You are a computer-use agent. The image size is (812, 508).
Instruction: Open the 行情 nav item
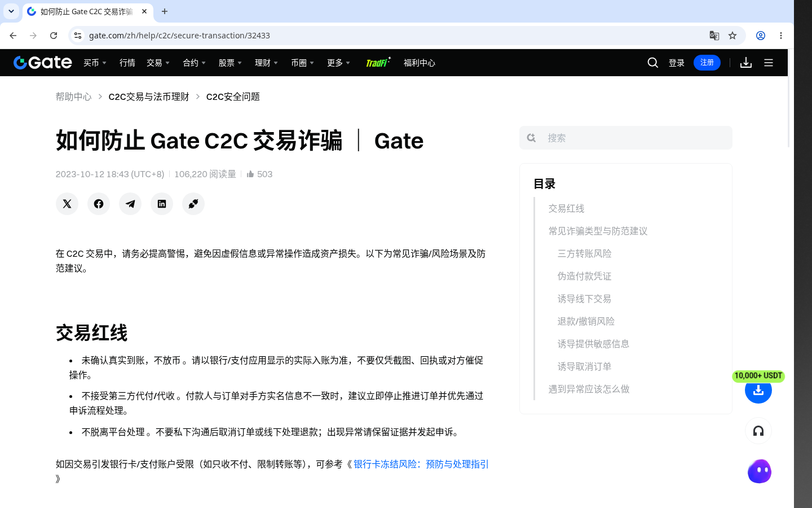(x=127, y=63)
